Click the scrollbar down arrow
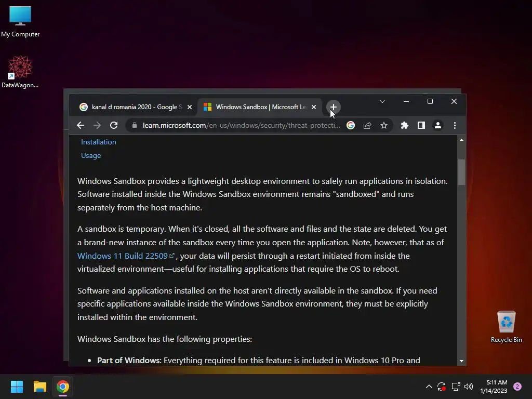Viewport: 532px width, 399px height. [x=461, y=361]
